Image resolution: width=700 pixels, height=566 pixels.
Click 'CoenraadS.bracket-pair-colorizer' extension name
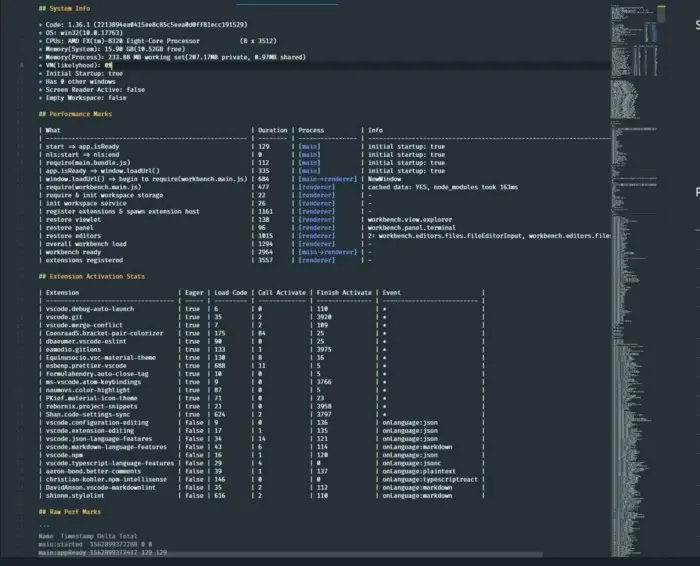pyautogui.click(x=104, y=333)
